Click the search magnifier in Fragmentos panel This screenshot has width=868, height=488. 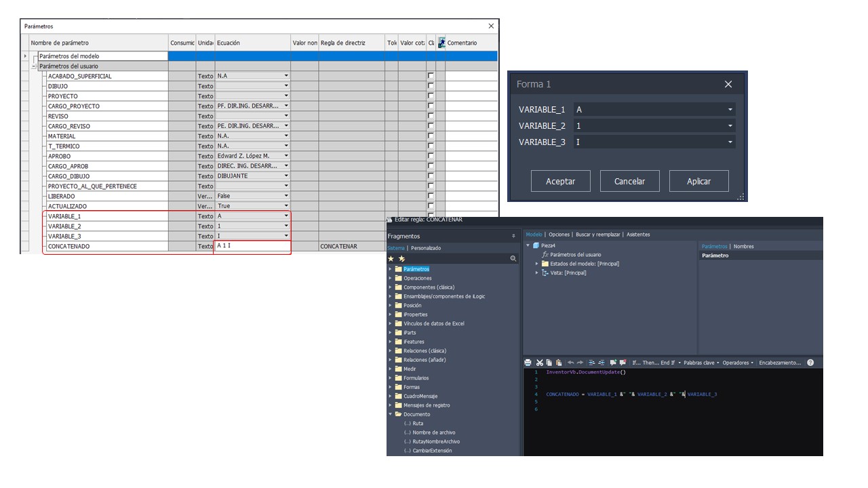(x=512, y=258)
